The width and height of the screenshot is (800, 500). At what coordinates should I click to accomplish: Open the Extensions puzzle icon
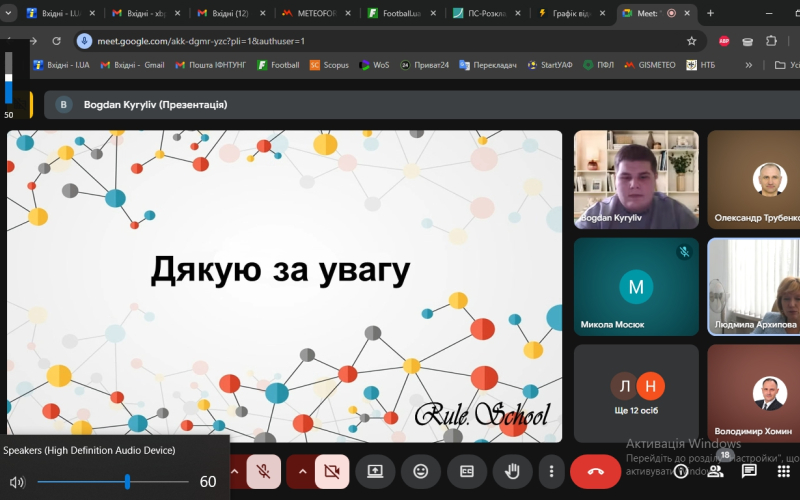coord(771,41)
